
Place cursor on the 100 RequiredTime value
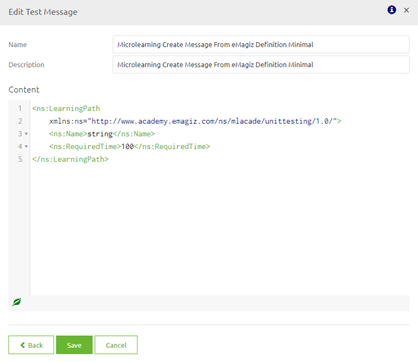[127, 147]
